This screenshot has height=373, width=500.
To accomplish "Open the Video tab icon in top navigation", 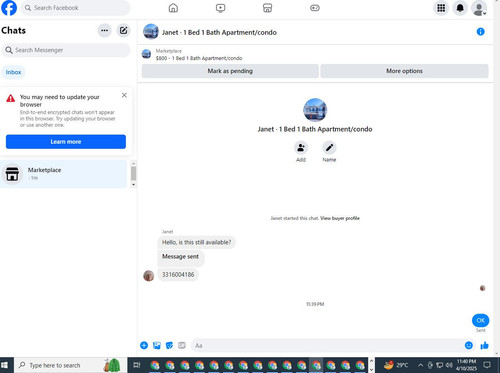I will (x=220, y=8).
